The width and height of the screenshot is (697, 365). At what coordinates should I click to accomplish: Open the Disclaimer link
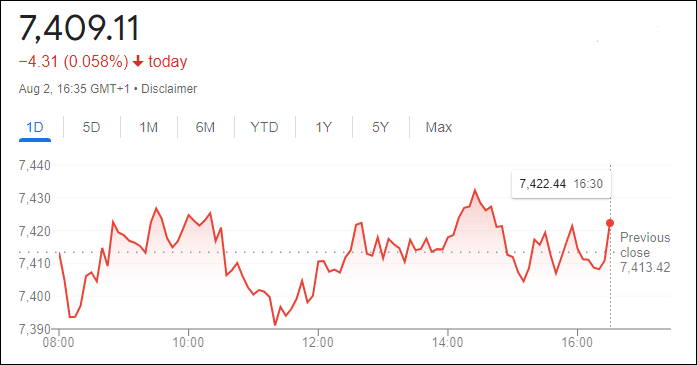tap(169, 89)
